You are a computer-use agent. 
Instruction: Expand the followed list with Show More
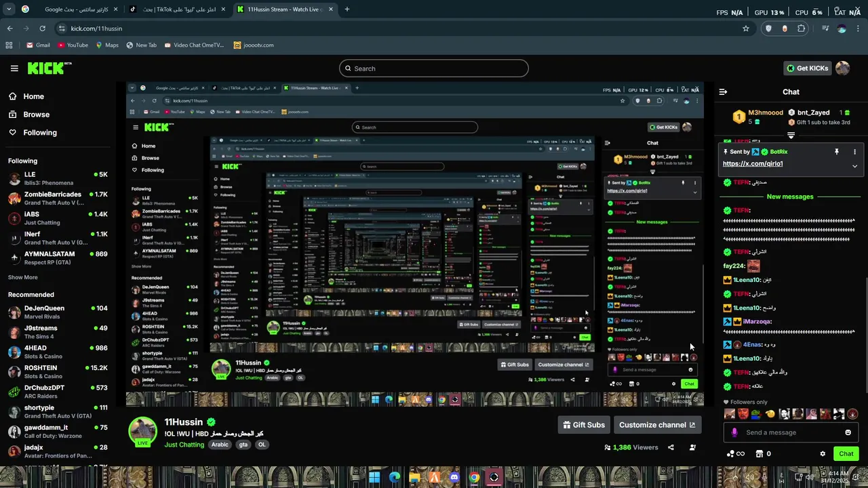pos(23,277)
